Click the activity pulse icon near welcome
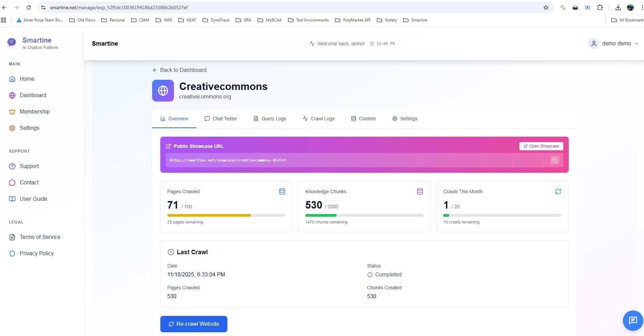 [x=312, y=44]
